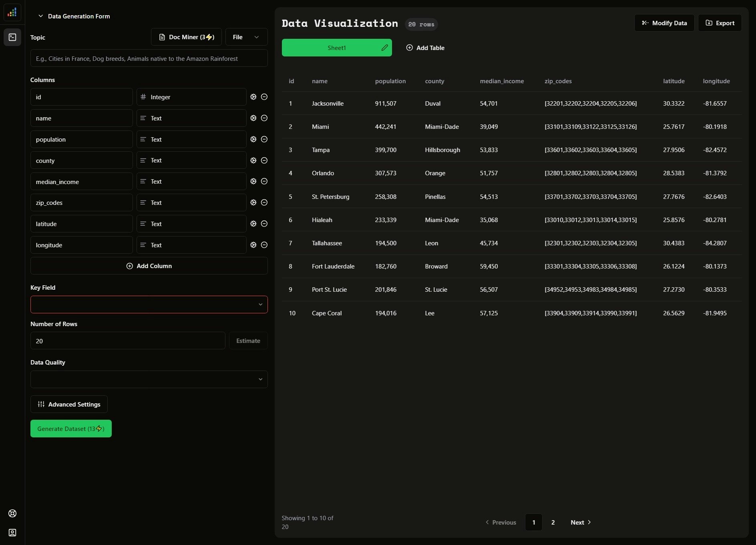The image size is (756, 545).
Task: Open the Data Quality dropdown
Action: 149,379
